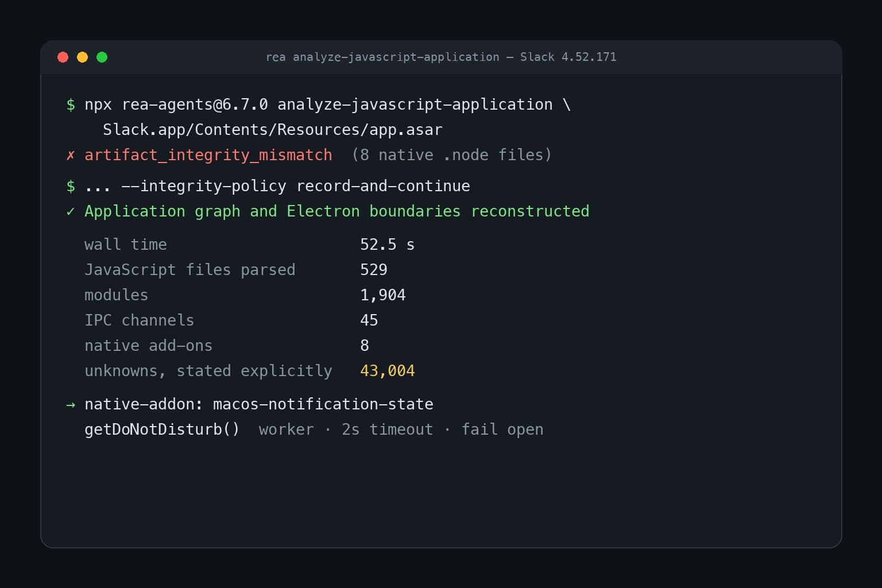Click the yellow '43,004' unknowns value
This screenshot has width=882, height=588.
tap(388, 371)
